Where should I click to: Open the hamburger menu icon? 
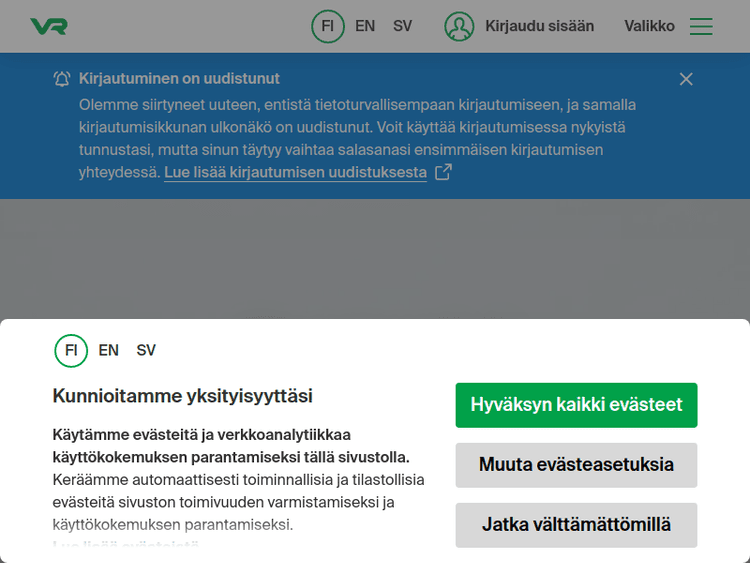tap(701, 27)
